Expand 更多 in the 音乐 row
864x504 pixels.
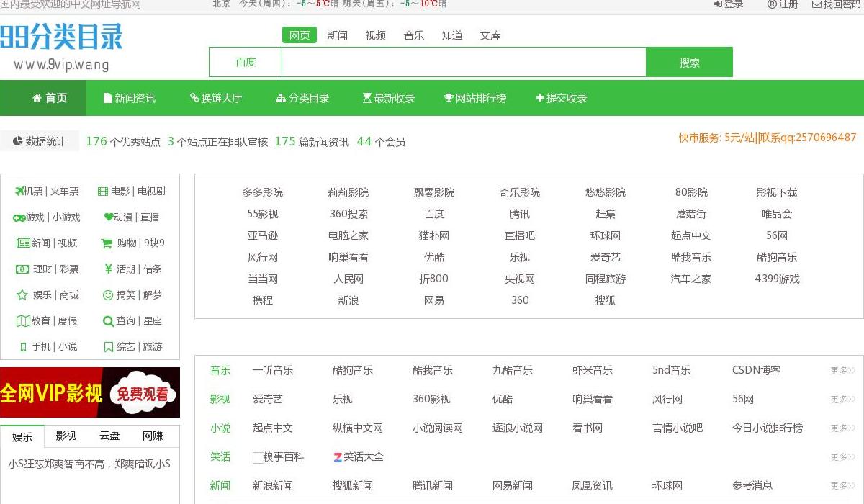pyautogui.click(x=843, y=371)
